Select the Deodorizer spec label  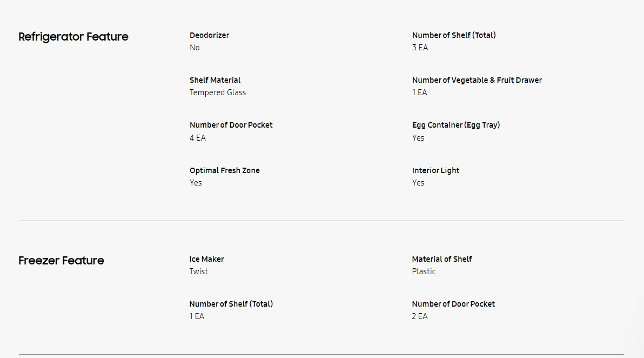click(209, 35)
